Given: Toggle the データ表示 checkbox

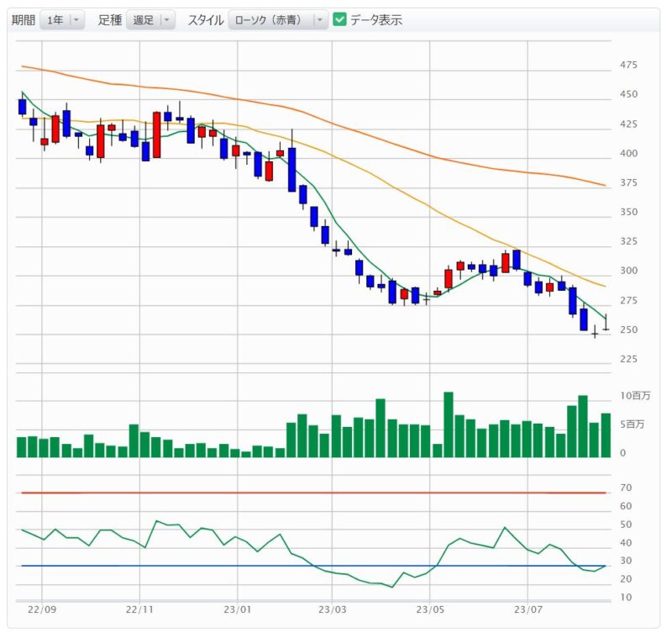Looking at the screenshot, I should coord(339,19).
